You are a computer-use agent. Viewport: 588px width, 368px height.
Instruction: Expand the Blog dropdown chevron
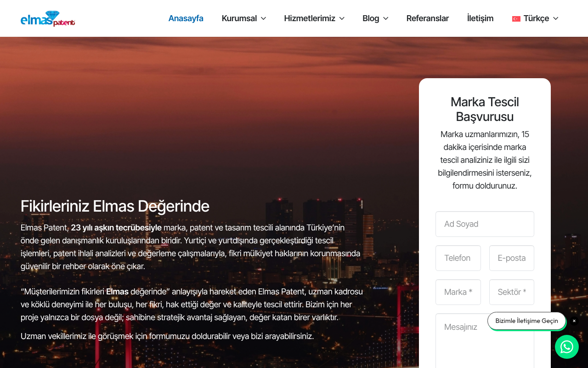click(385, 18)
